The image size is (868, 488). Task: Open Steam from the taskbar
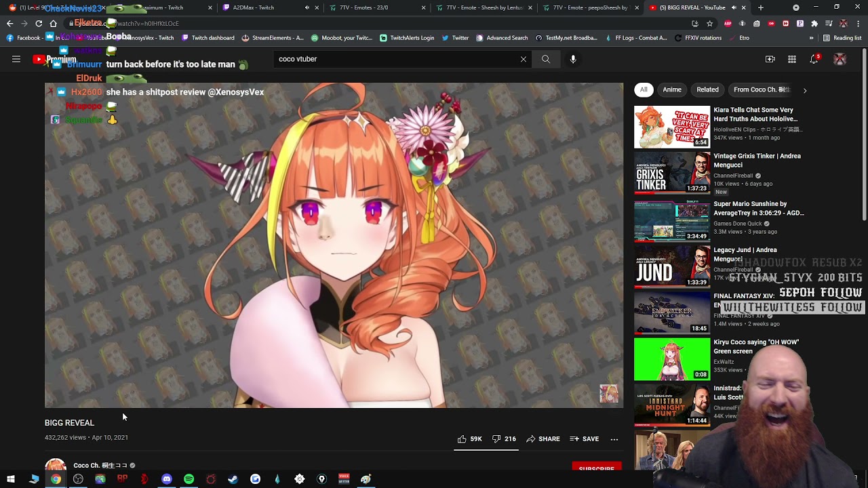[x=233, y=479]
